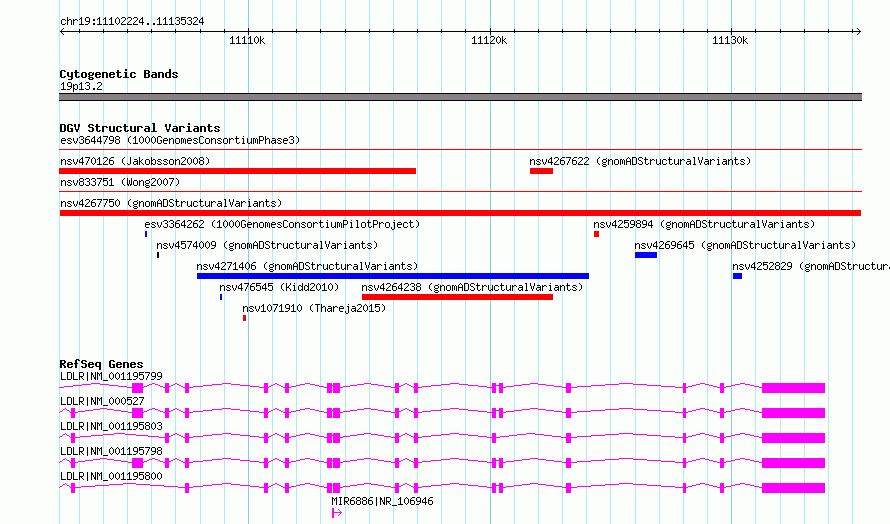The image size is (890, 524).
Task: Click the chr19:11102224..11135324 coordinate label
Action: click(132, 22)
